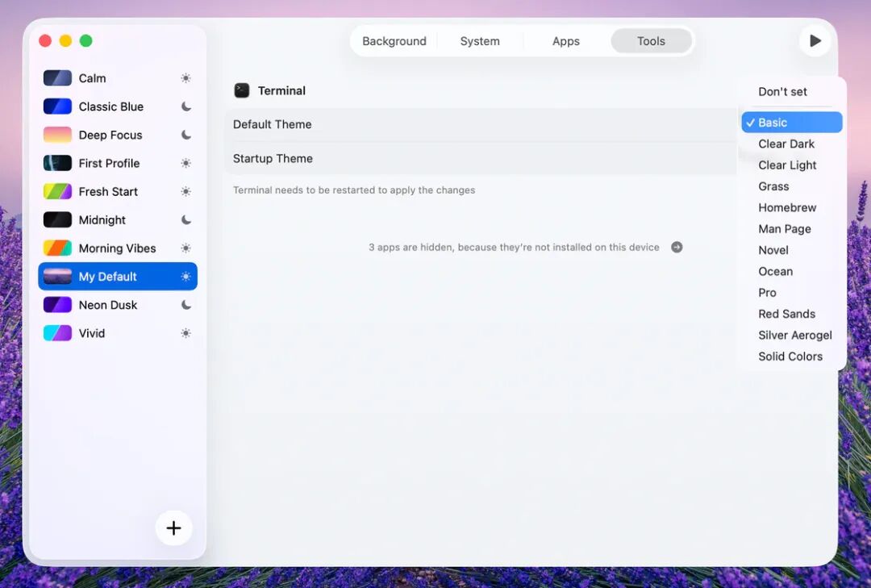Image resolution: width=871 pixels, height=588 pixels.
Task: Switch to the System tab
Action: [x=480, y=41]
